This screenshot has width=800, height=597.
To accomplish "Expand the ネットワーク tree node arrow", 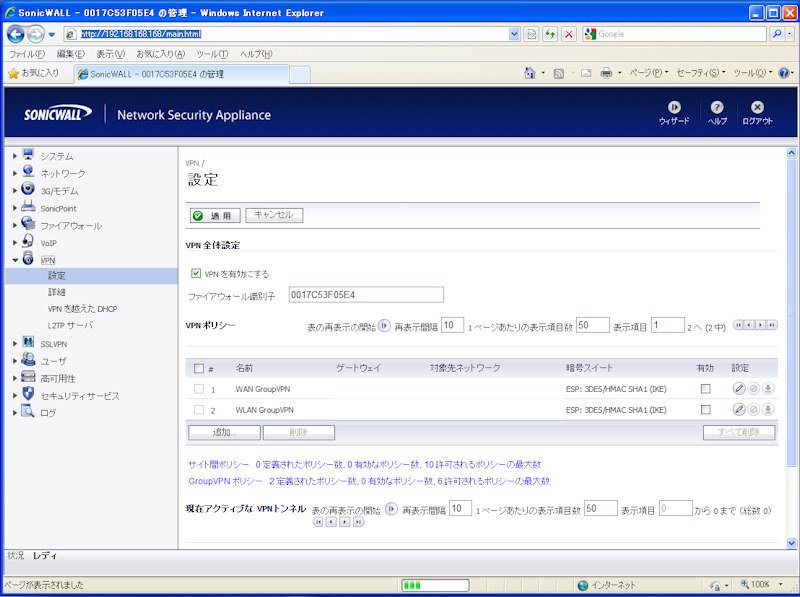I will [x=15, y=173].
